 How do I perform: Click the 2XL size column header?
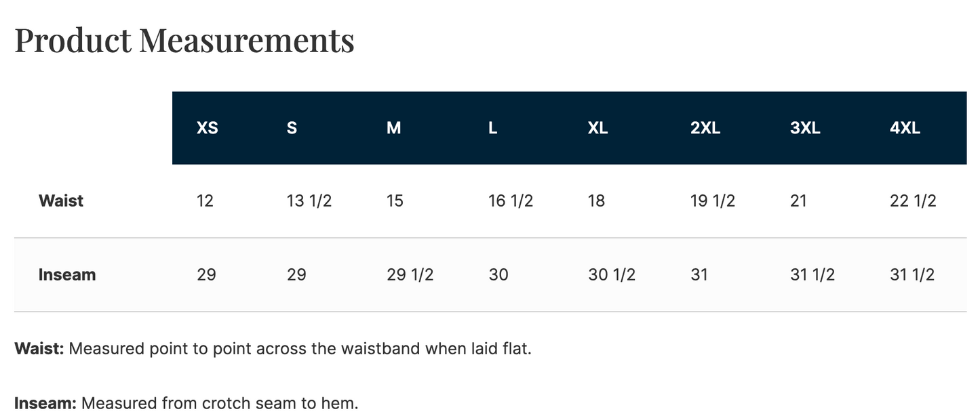(x=705, y=128)
